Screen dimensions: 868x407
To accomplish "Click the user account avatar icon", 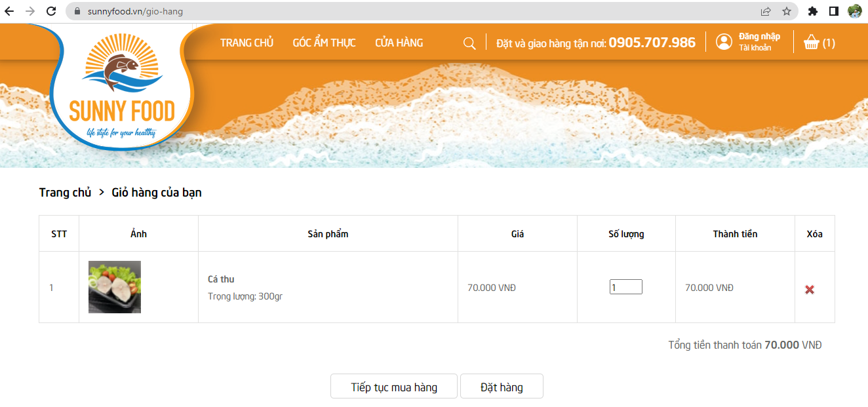I will pos(724,42).
